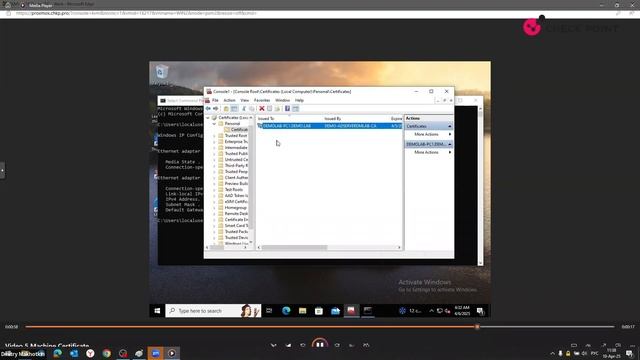Pause the video playback

click(x=320, y=344)
